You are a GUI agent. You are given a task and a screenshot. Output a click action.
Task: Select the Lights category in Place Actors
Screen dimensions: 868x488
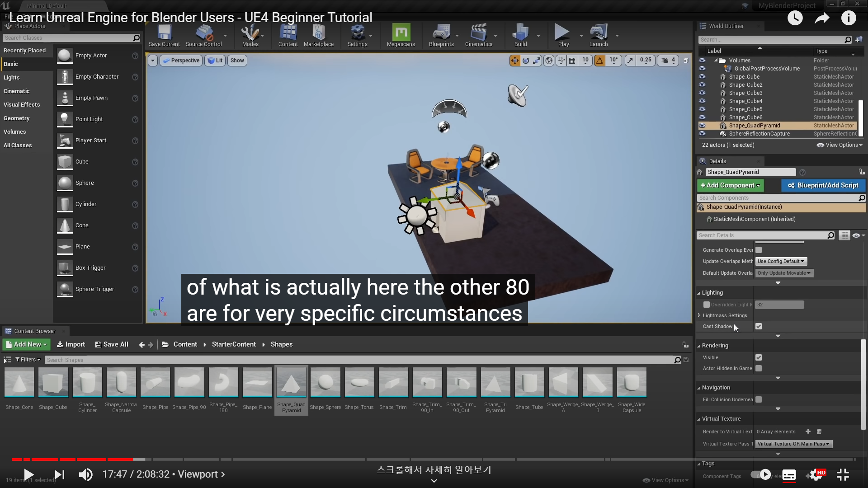point(12,77)
